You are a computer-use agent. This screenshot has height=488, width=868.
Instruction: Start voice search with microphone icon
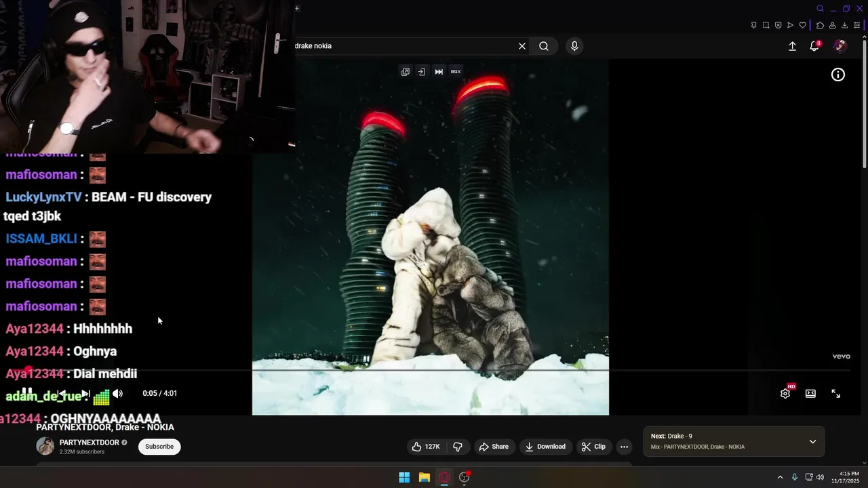[x=574, y=46]
